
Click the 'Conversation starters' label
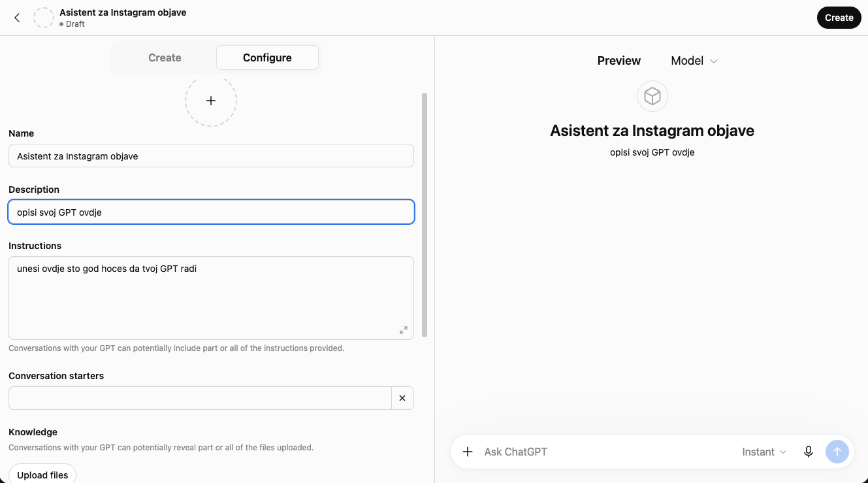pyautogui.click(x=56, y=376)
